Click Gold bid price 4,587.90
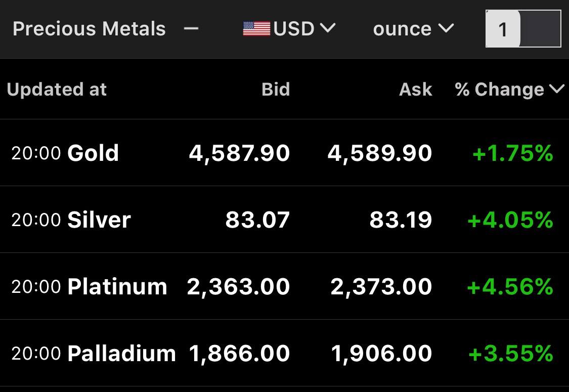This screenshot has width=569, height=392. (x=239, y=153)
